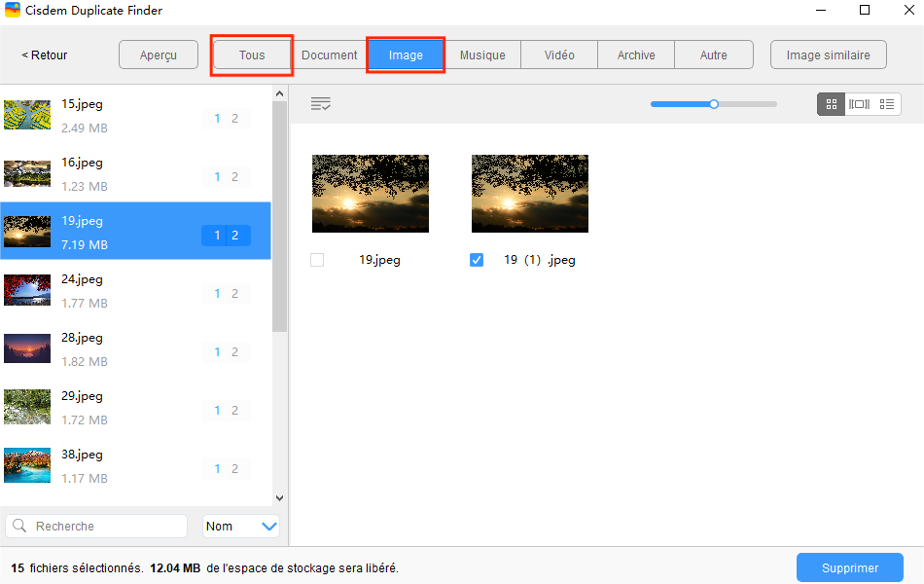The width and height of the screenshot is (924, 584).
Task: Click the 12.04 MB storage status text
Action: point(175,568)
